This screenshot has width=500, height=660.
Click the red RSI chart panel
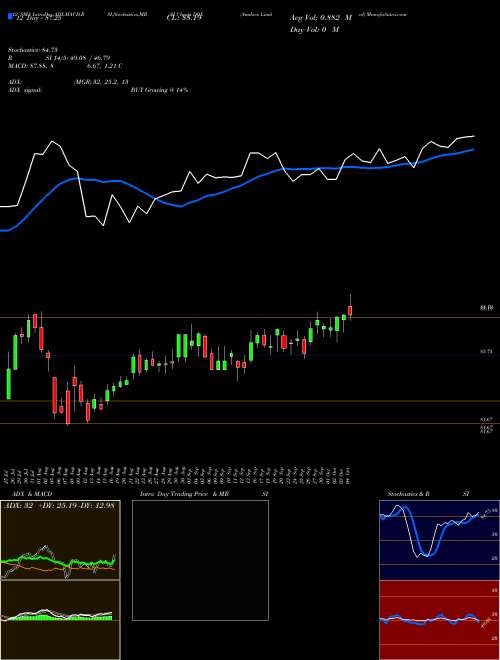[x=439, y=620]
